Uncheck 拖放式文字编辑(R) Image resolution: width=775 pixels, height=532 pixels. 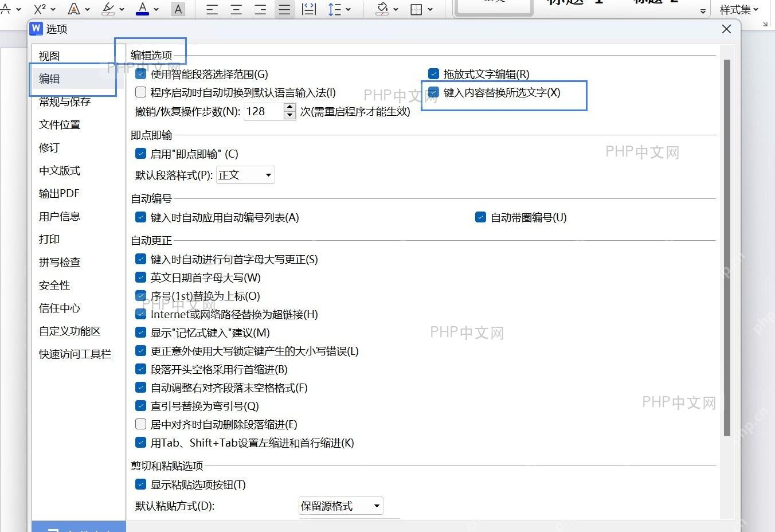(433, 74)
